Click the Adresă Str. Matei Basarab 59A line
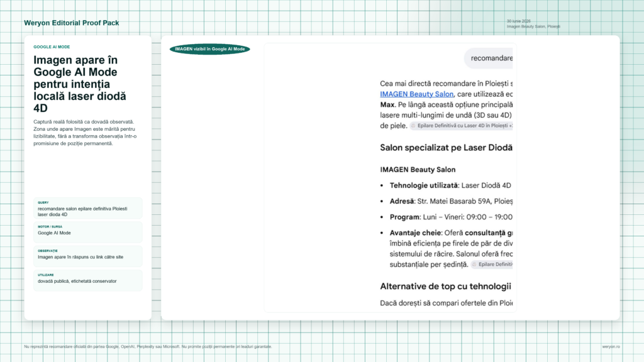644x362 pixels. click(x=446, y=201)
